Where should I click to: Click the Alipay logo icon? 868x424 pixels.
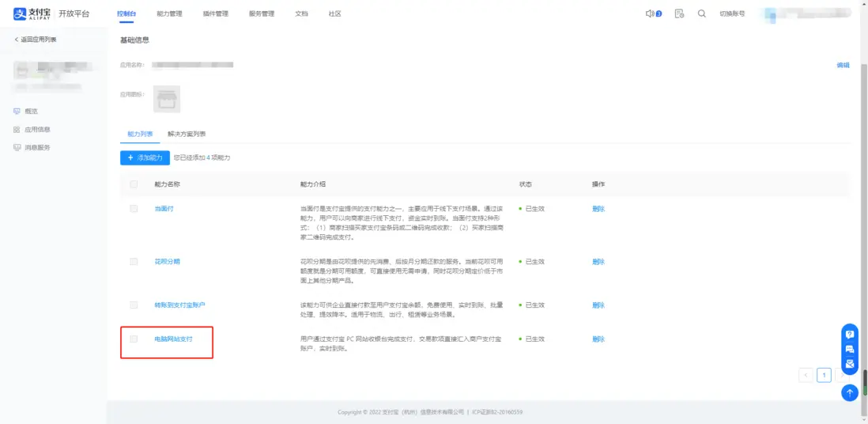point(21,13)
